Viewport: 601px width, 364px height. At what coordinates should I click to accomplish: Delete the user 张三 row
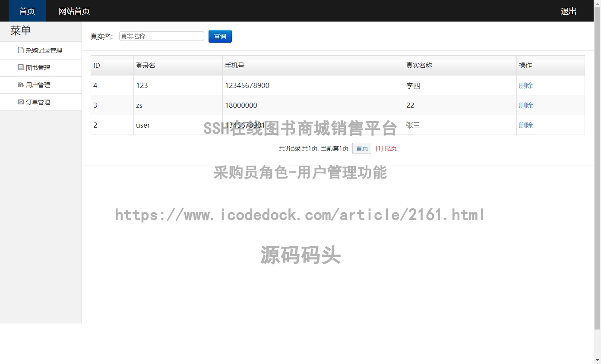525,125
